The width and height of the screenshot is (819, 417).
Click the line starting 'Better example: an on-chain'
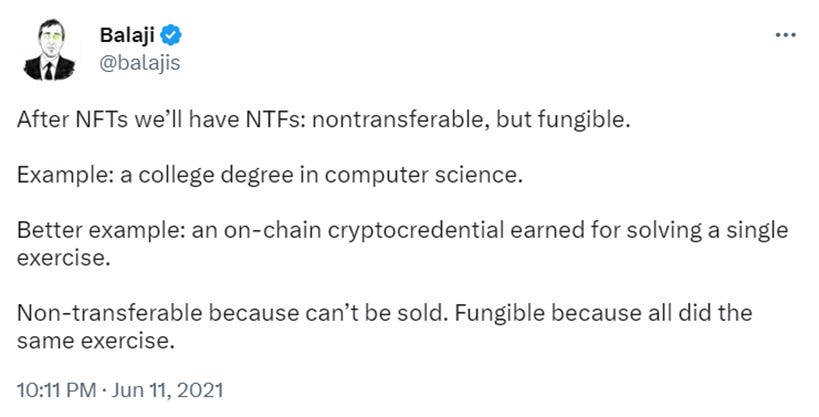coord(402,230)
